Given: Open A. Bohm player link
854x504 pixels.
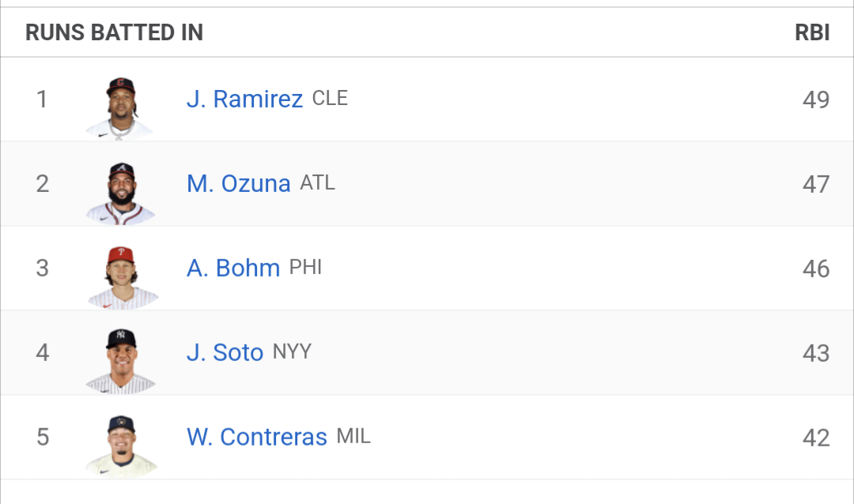Looking at the screenshot, I should click(233, 268).
